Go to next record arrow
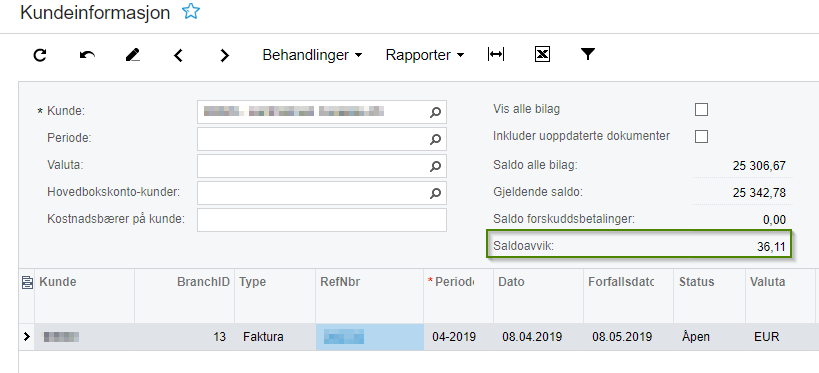The width and height of the screenshot is (819, 373). 225,55
